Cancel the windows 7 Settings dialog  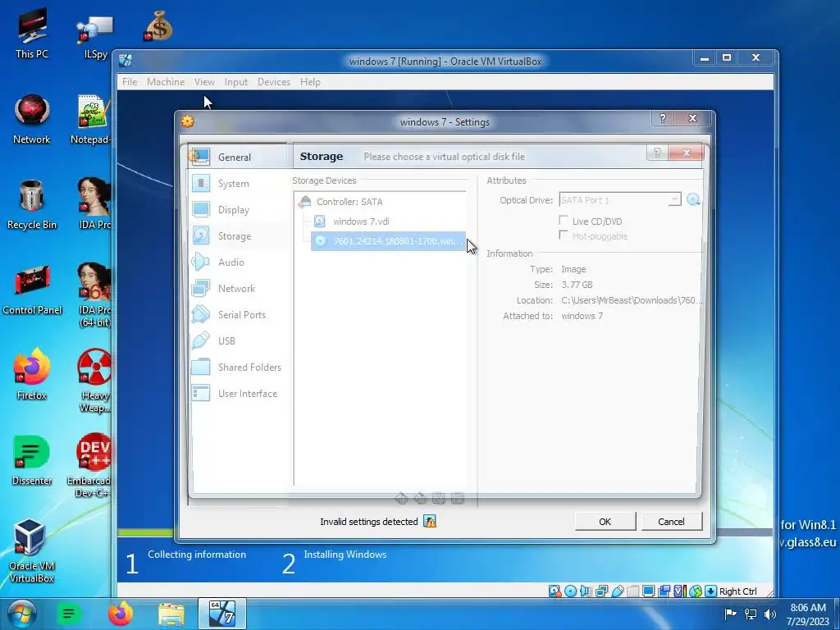coord(671,521)
